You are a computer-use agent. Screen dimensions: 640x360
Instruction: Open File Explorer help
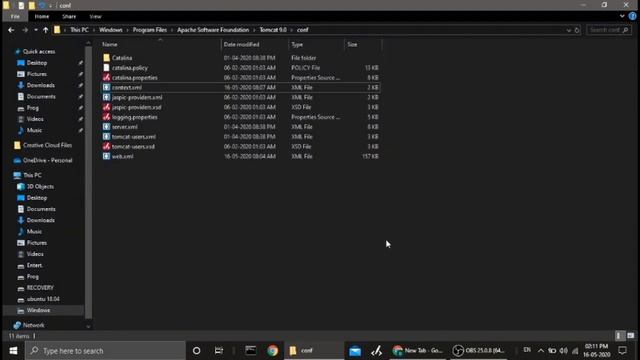point(632,16)
